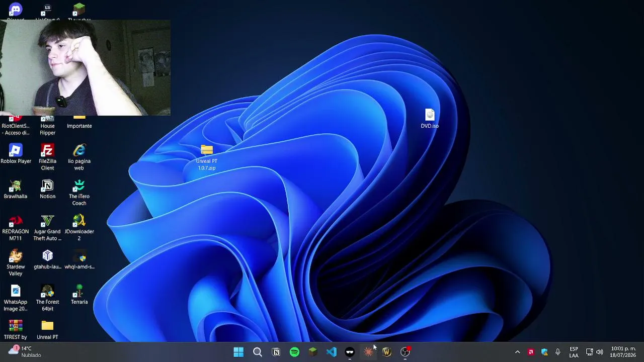This screenshot has width=644, height=362.
Task: Open the Windows Start menu
Action: (x=238, y=352)
